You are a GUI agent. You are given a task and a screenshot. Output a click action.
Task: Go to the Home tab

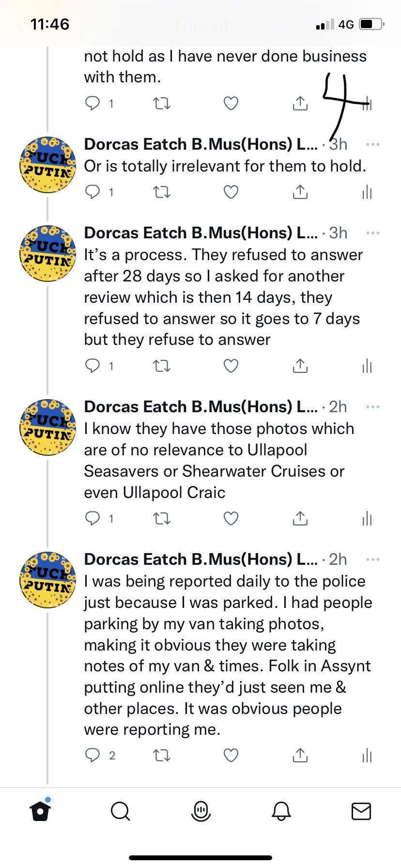(40, 811)
